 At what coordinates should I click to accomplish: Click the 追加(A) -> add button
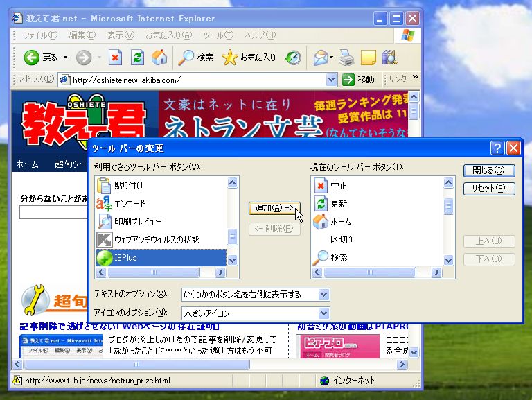(274, 208)
